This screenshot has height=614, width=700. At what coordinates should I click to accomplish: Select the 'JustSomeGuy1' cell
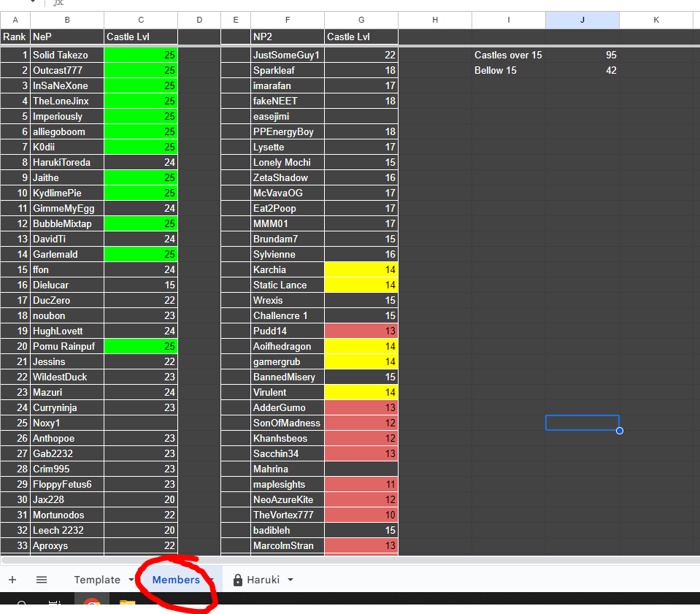click(x=288, y=55)
